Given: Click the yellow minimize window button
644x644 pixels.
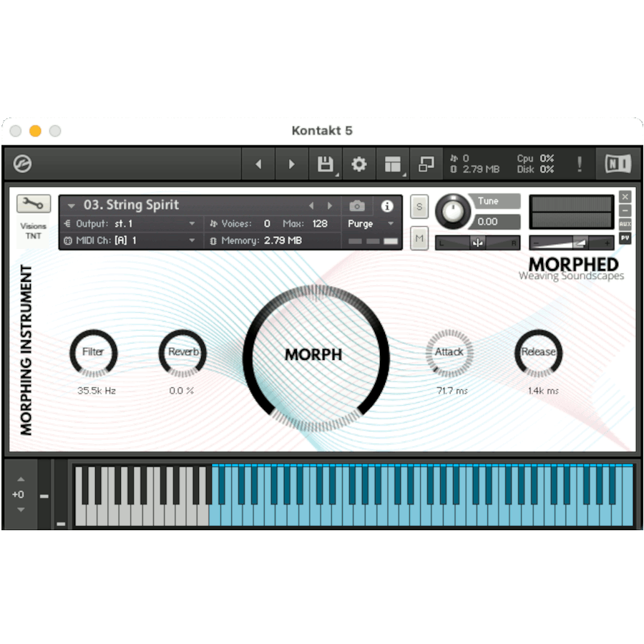Looking at the screenshot, I should 35,131.
